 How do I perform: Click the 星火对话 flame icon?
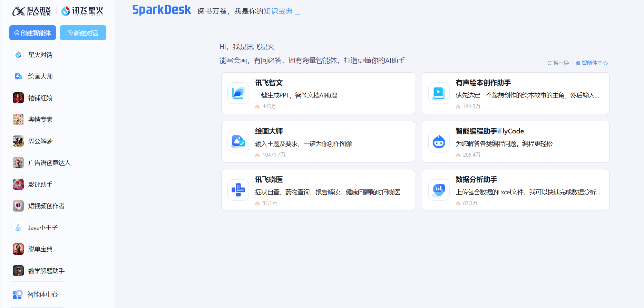pyautogui.click(x=18, y=55)
